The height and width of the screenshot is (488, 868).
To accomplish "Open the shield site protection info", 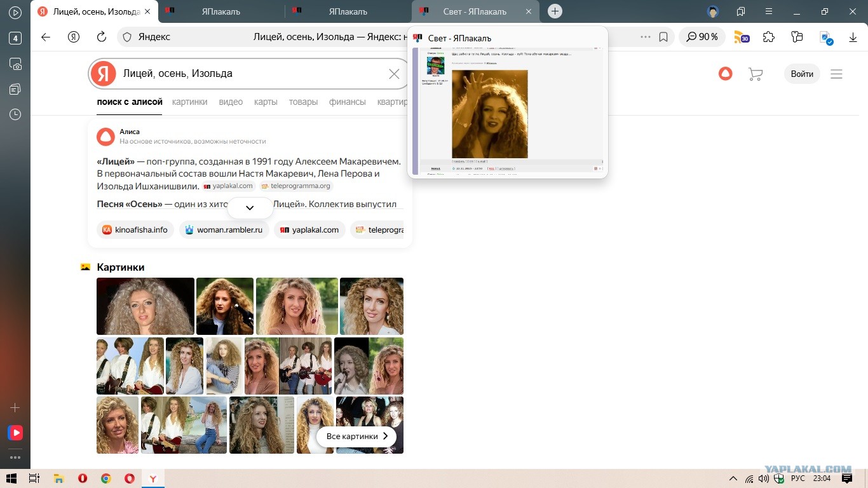I will [x=127, y=37].
